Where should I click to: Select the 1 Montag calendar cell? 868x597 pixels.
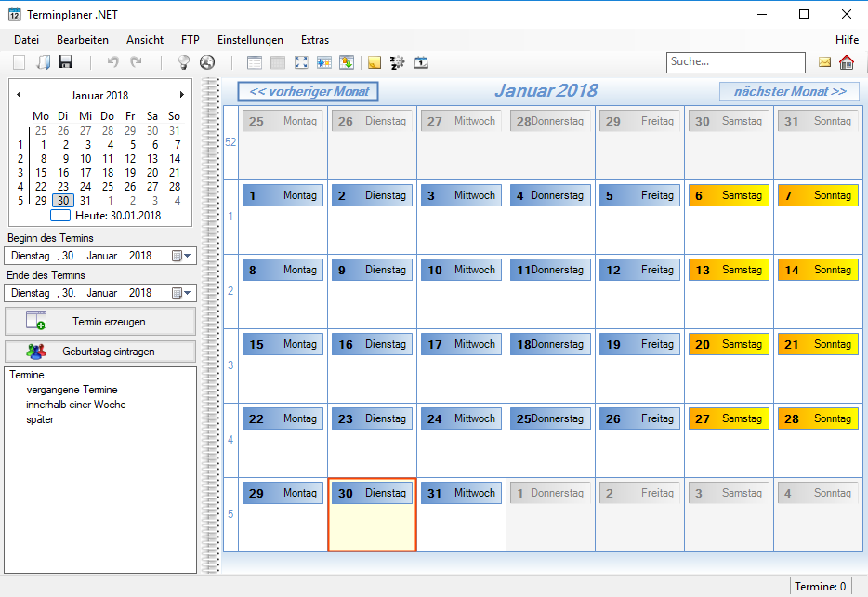[x=283, y=217]
